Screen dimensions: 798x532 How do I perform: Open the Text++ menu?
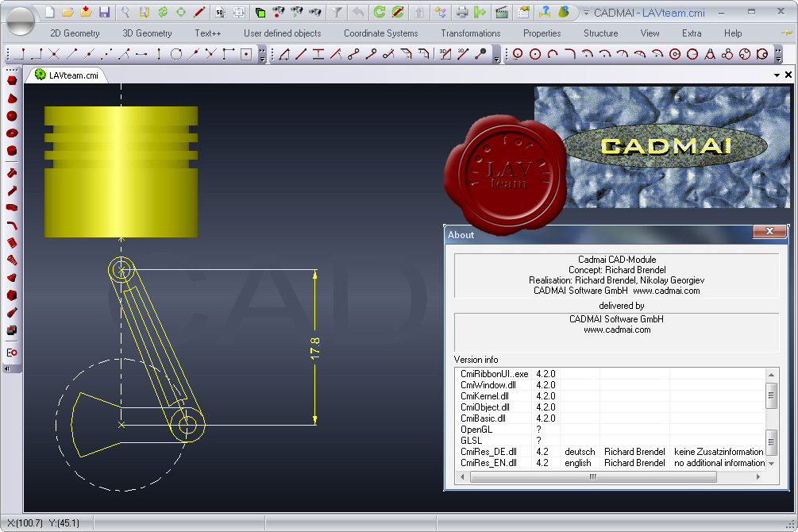coord(208,33)
